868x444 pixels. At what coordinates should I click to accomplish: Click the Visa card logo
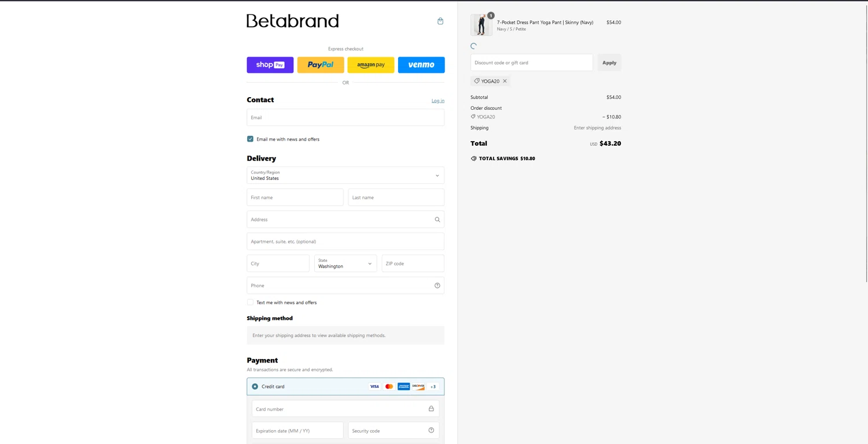click(374, 386)
